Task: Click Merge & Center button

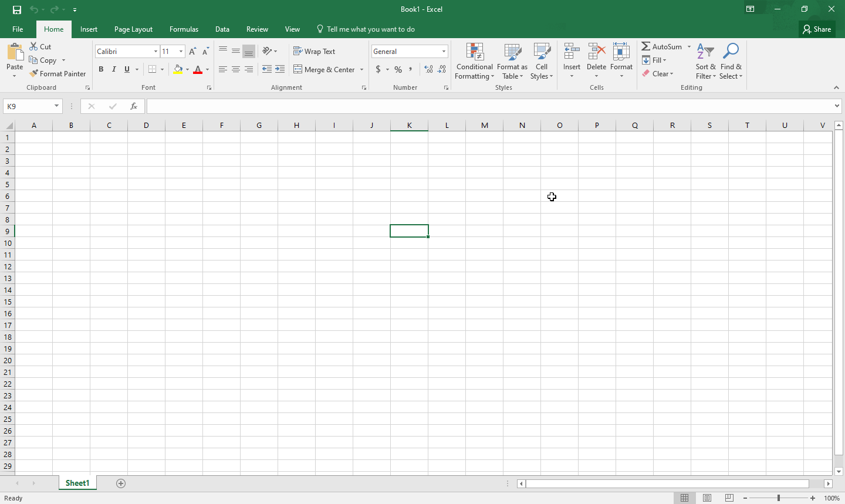Action: pyautogui.click(x=324, y=69)
